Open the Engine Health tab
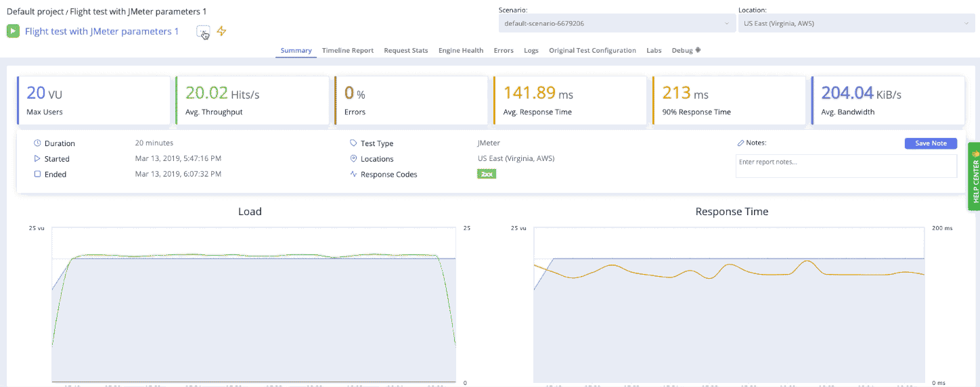The width and height of the screenshot is (980, 387). (461, 51)
